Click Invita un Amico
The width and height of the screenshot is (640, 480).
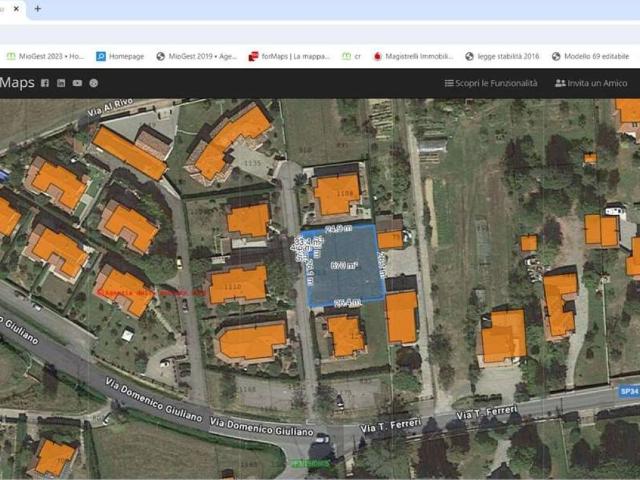coord(591,83)
